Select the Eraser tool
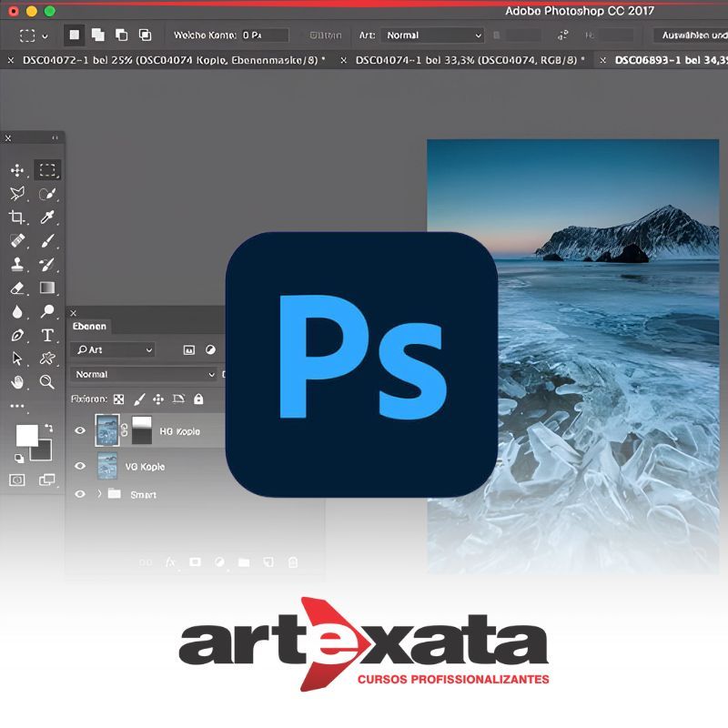The image size is (728, 728). [17, 288]
